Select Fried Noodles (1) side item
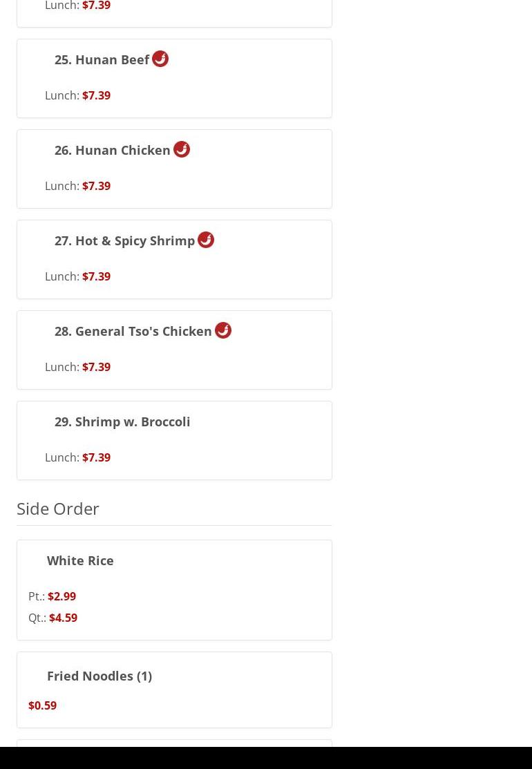Viewport: 532px width, 769px height. (99, 676)
